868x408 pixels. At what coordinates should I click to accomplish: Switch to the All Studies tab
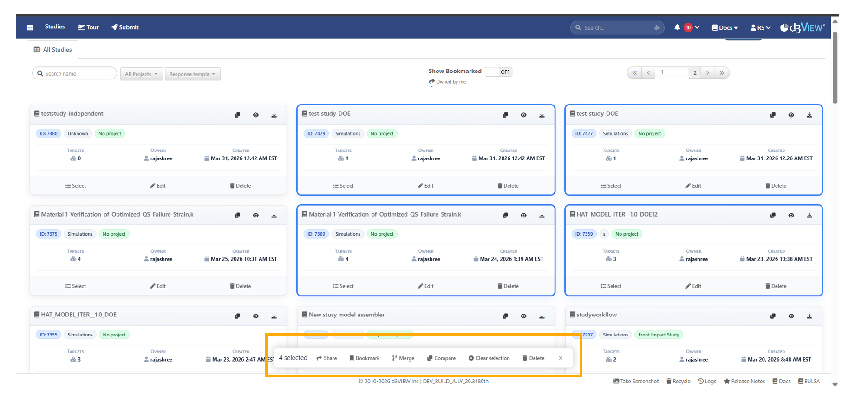point(53,50)
